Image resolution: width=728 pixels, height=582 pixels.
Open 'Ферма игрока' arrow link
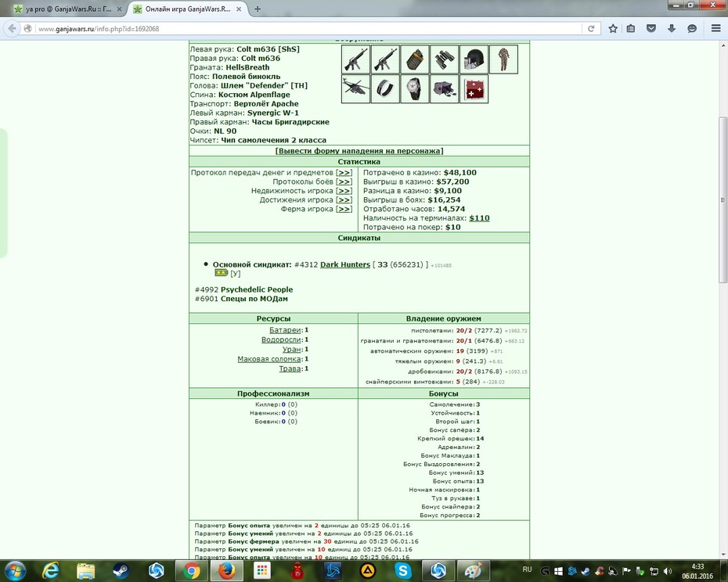[344, 209]
